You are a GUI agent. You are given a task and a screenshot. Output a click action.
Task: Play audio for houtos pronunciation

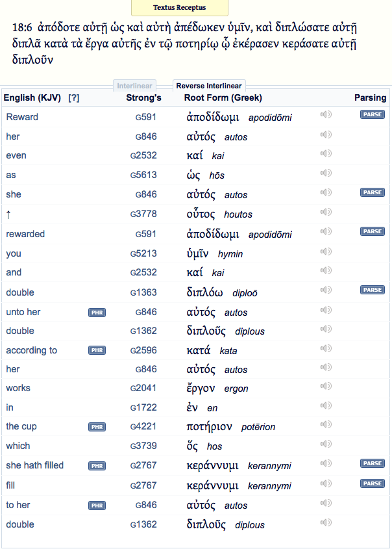pos(326,212)
